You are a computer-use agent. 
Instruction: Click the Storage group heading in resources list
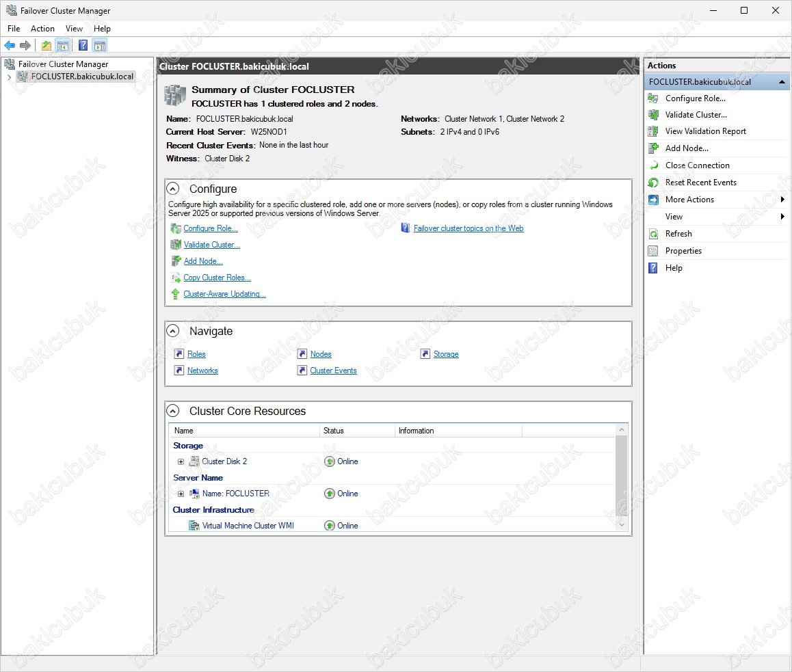click(188, 446)
